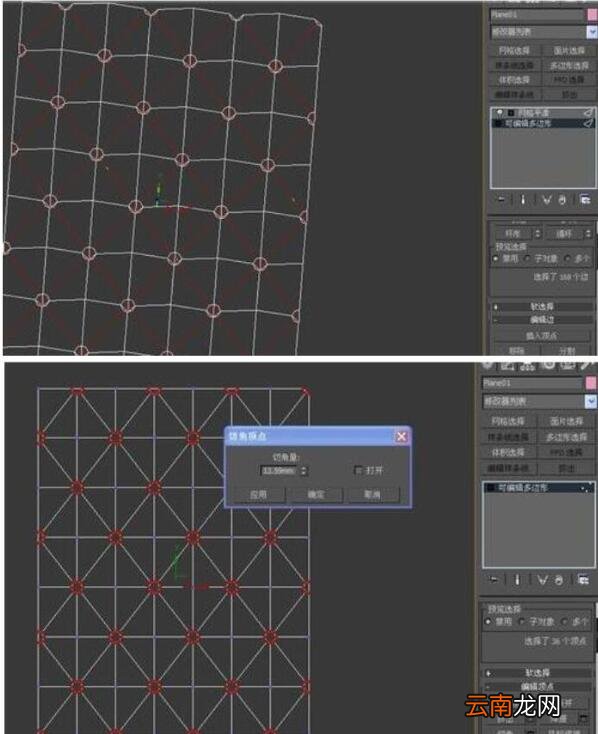Select 多个 radio in lower panel
This screenshot has height=734, width=598.
coord(564,622)
